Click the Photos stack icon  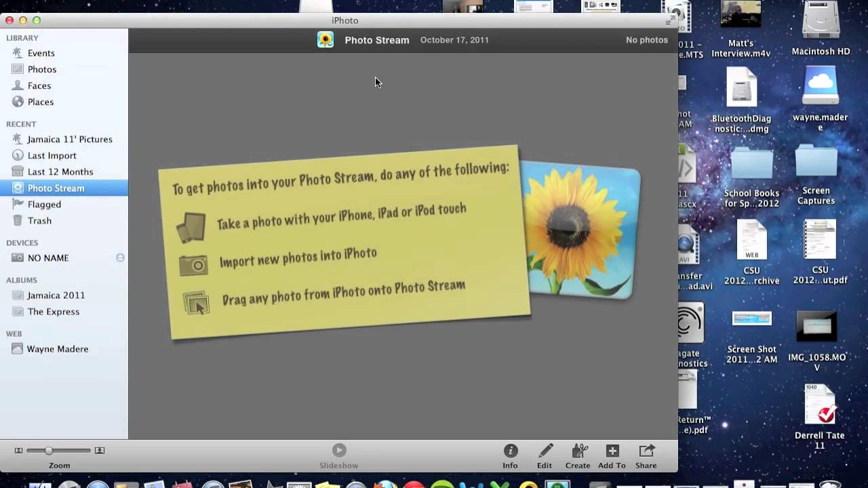click(18, 69)
